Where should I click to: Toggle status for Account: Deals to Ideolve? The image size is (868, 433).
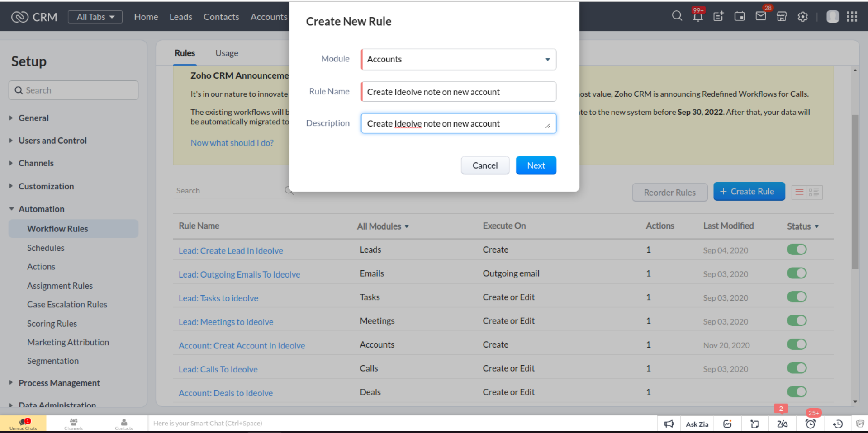[797, 392]
